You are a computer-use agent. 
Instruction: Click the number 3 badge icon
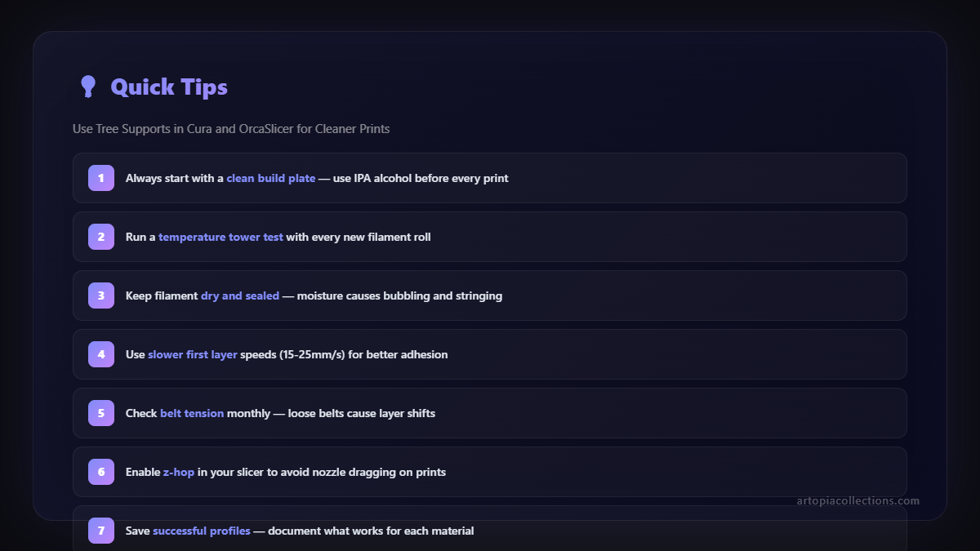(101, 295)
